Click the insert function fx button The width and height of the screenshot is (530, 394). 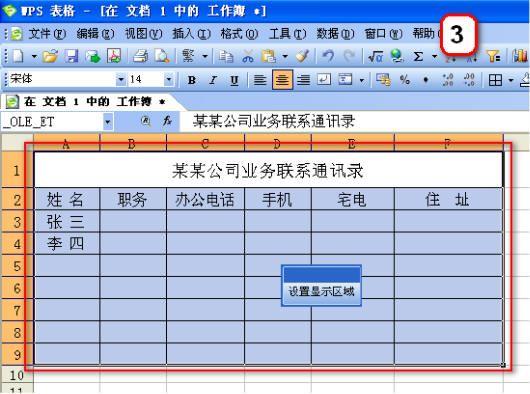167,121
